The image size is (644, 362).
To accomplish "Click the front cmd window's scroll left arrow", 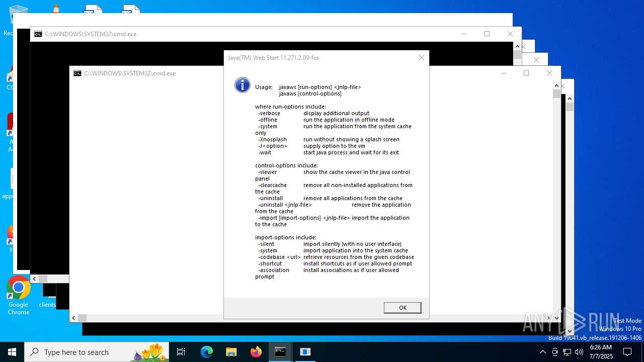I will click(x=73, y=318).
